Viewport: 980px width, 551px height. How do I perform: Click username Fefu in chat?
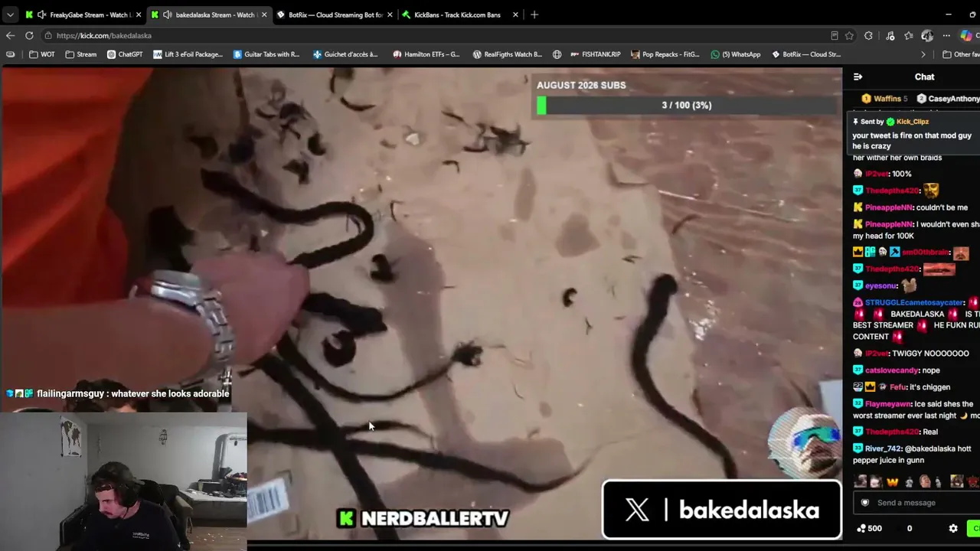click(897, 387)
